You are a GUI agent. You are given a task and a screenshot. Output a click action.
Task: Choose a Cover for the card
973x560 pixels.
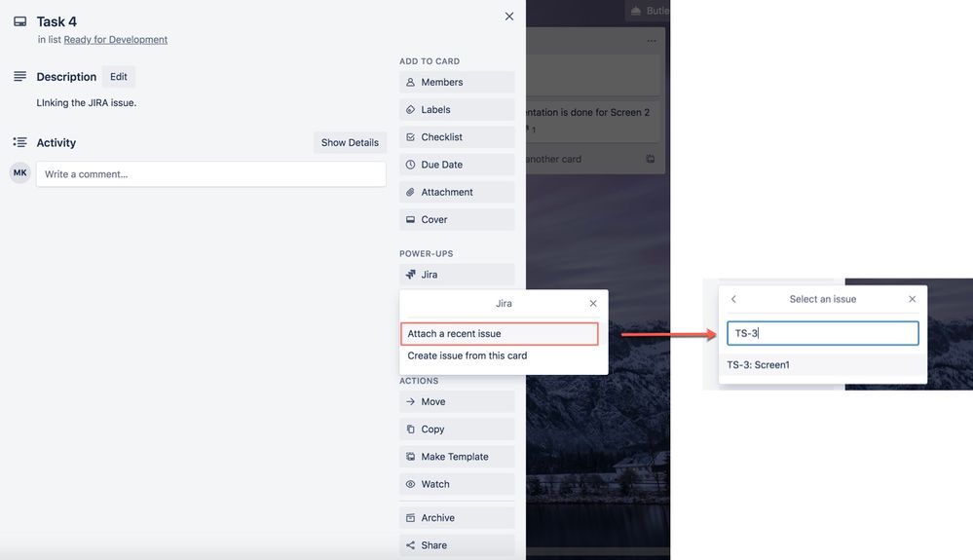(x=457, y=219)
